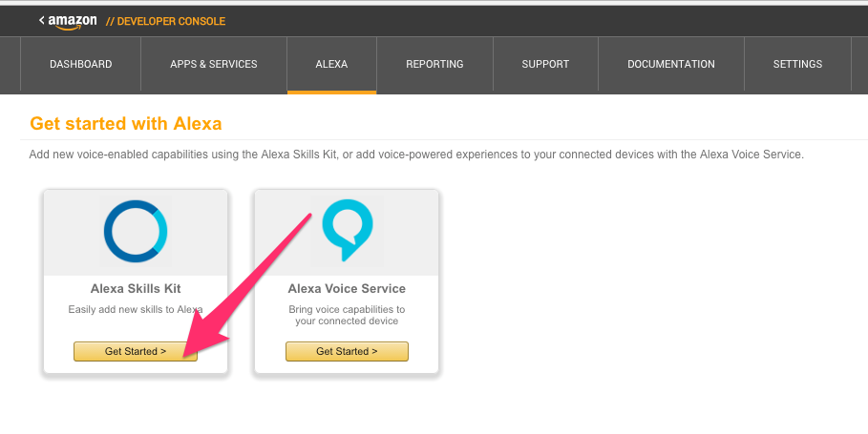Click the 'Bring voice capabilities' description text

[347, 315]
